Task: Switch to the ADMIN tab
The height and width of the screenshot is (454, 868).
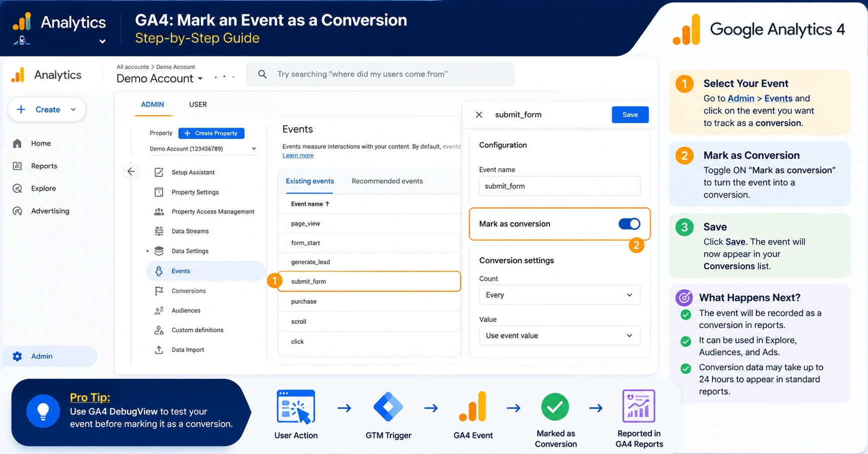Action: click(x=152, y=105)
